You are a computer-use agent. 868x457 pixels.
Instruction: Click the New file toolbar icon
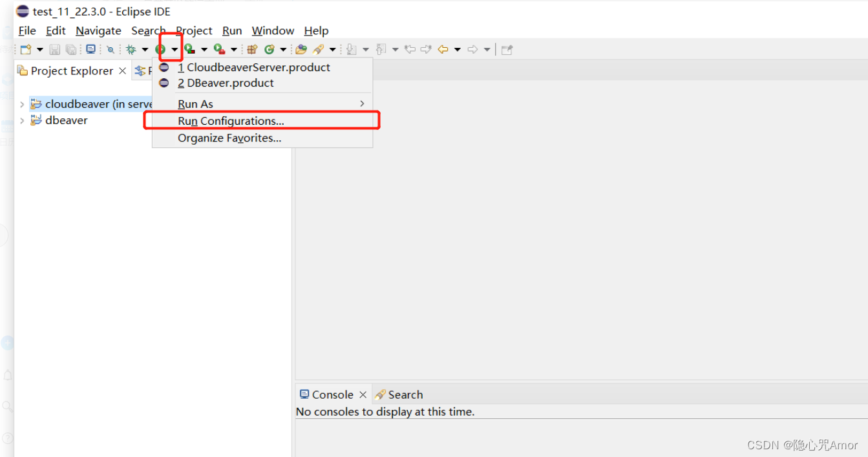[26, 49]
